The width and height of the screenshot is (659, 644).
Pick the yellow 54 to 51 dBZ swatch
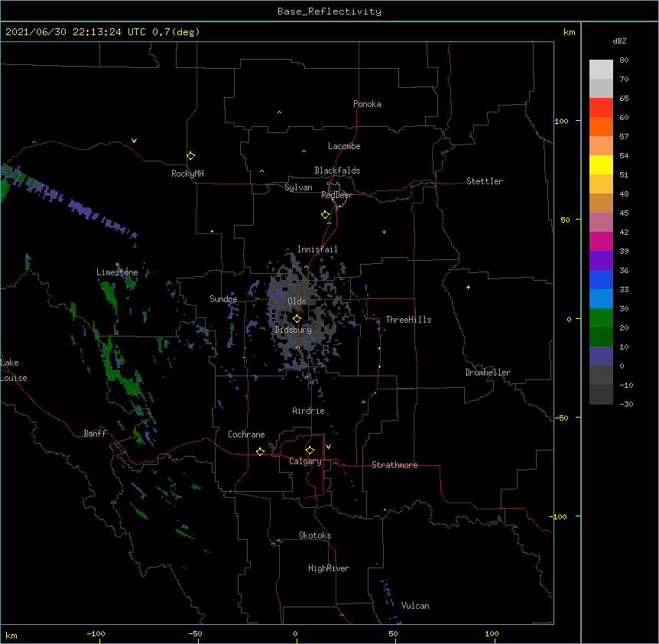coord(601,164)
